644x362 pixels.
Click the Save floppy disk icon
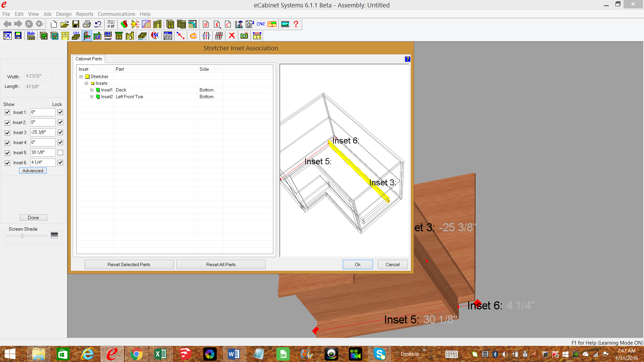tap(76, 24)
